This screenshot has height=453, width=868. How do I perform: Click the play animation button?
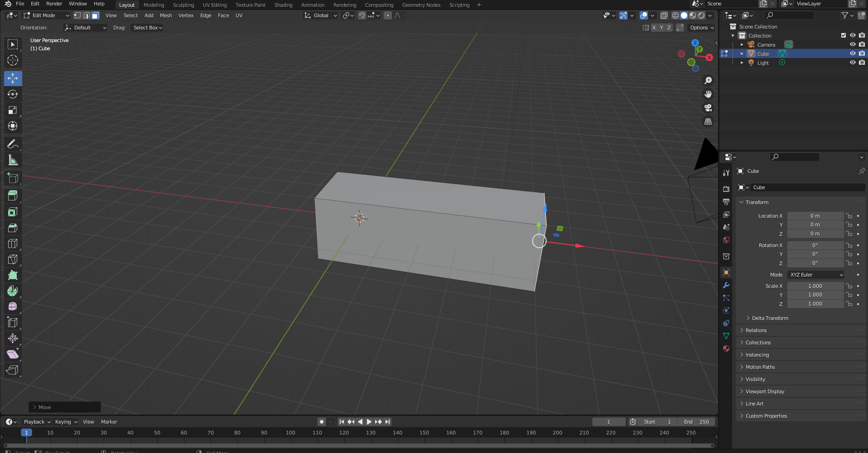[x=369, y=422]
